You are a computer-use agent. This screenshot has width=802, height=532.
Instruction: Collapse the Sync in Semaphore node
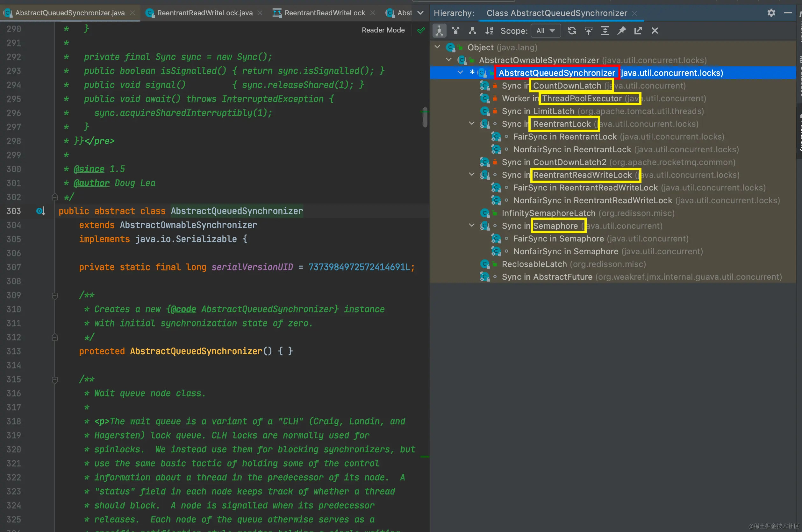pos(472,226)
